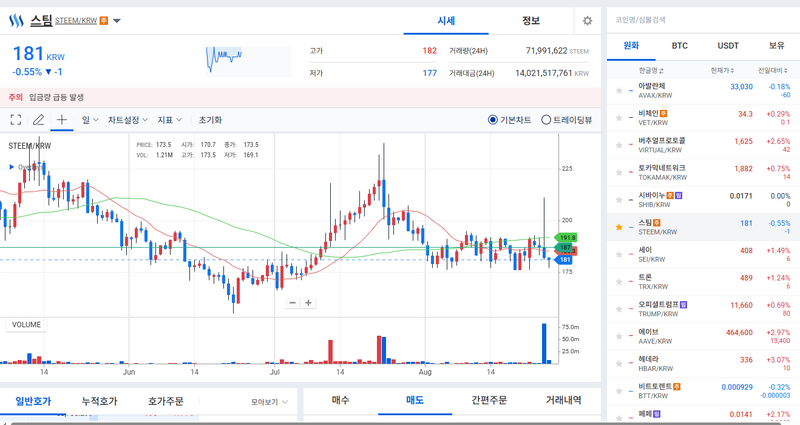Favorite star for 세이 SEI/KRW
This screenshot has height=425, width=800.
(619, 255)
